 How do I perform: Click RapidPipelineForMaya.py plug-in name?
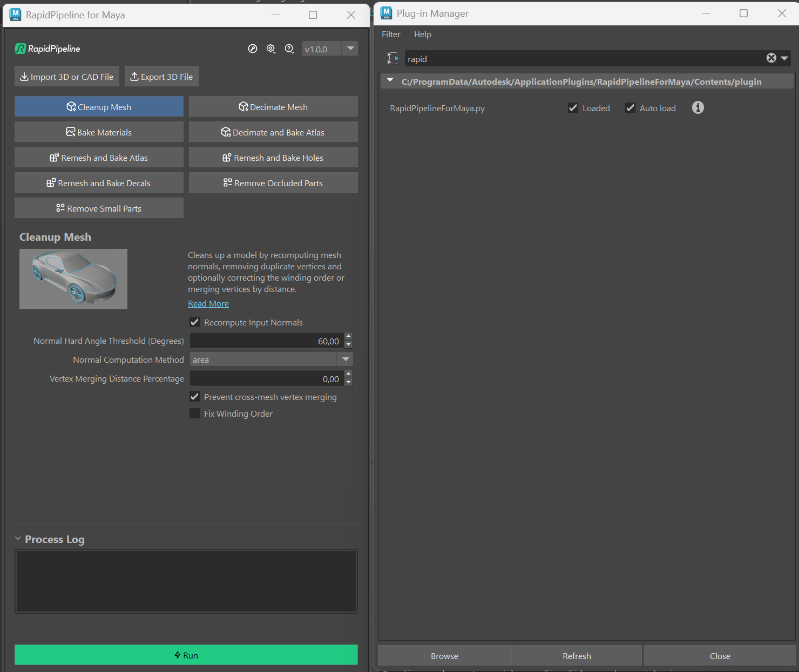[x=437, y=108]
